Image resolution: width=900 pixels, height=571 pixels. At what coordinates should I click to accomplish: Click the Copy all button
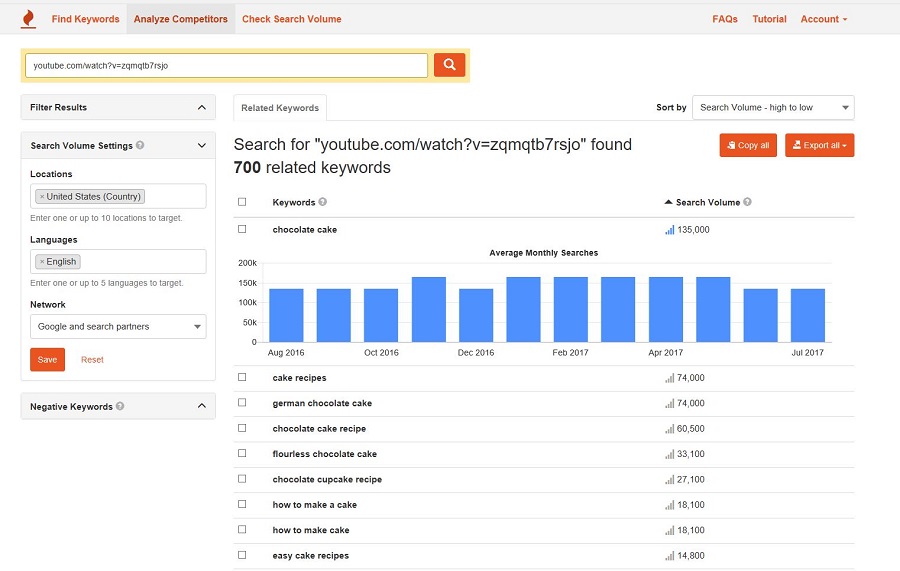click(748, 145)
